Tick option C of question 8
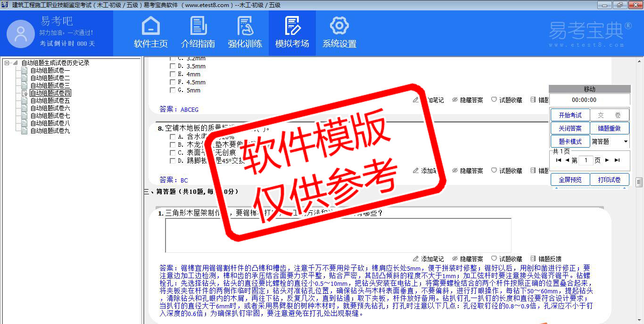 [173, 153]
